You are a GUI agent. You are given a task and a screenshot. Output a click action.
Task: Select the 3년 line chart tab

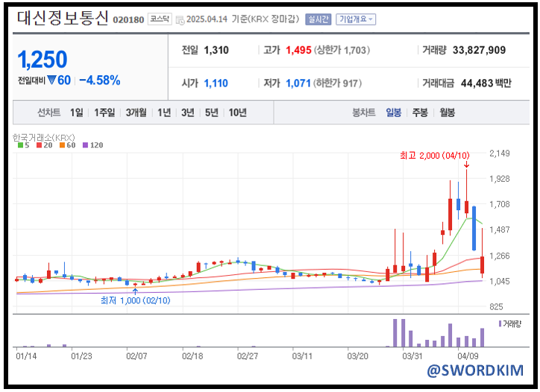188,113
